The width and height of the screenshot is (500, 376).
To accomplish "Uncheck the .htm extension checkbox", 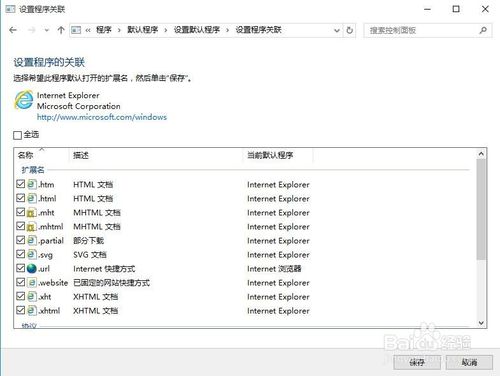I will pyautogui.click(x=20, y=184).
